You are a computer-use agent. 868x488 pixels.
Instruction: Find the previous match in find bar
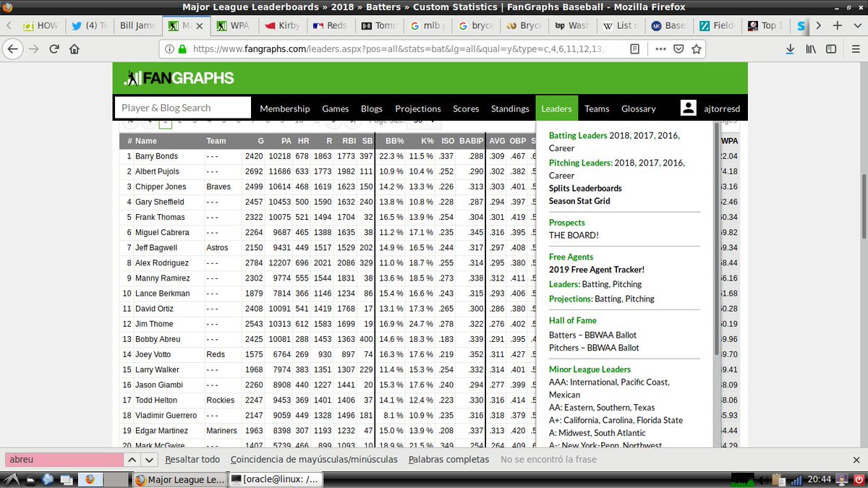click(132, 459)
